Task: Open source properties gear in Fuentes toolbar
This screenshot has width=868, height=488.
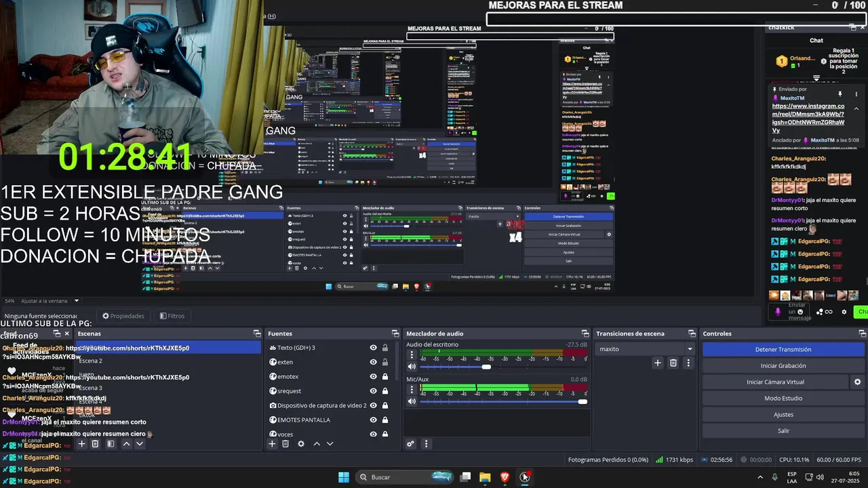Action: (301, 444)
